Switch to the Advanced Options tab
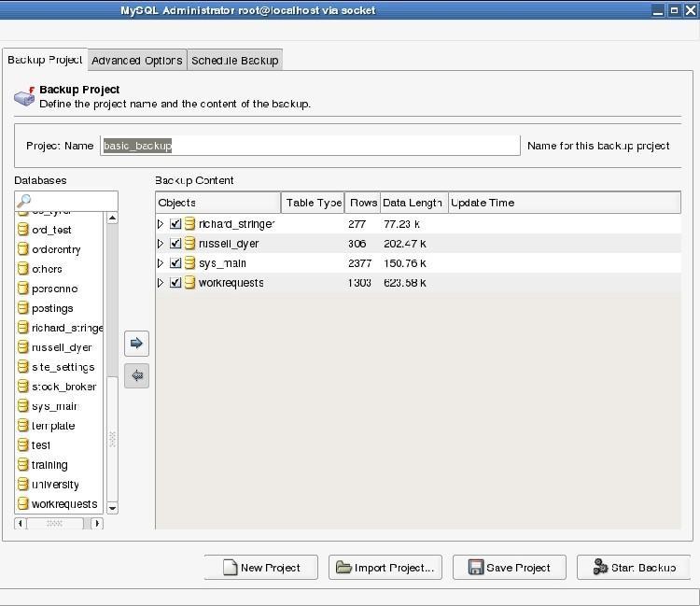Viewport: 700px width, 606px height. (136, 61)
